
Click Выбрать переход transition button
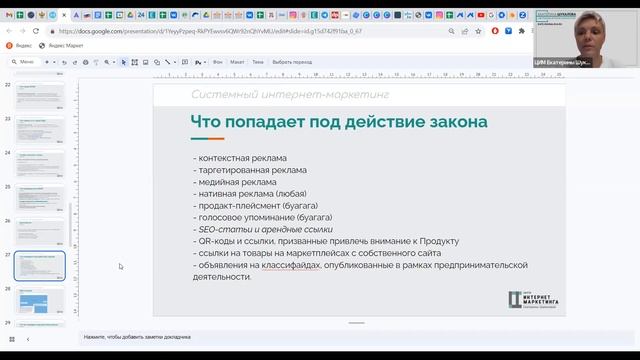coord(292,62)
